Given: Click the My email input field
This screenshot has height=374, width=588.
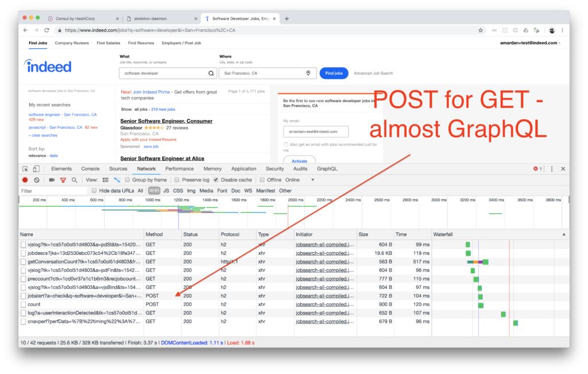Looking at the screenshot, I should point(316,132).
